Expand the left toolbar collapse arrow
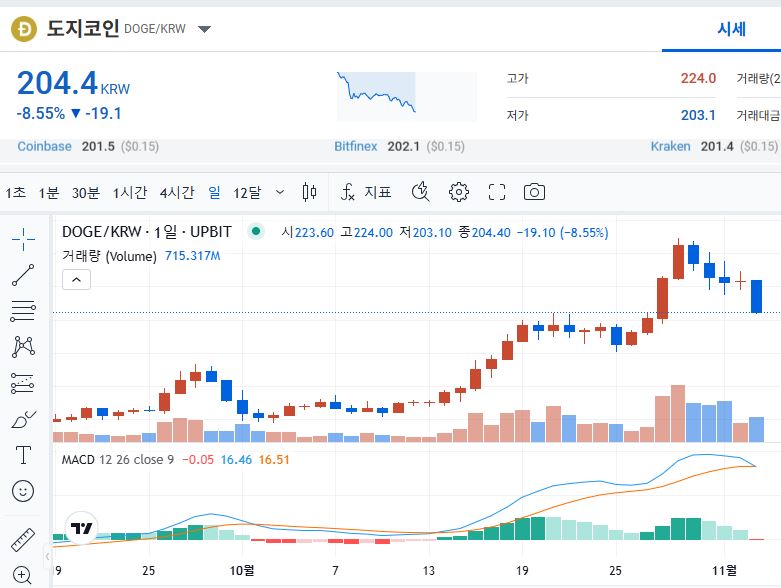 tap(47, 556)
